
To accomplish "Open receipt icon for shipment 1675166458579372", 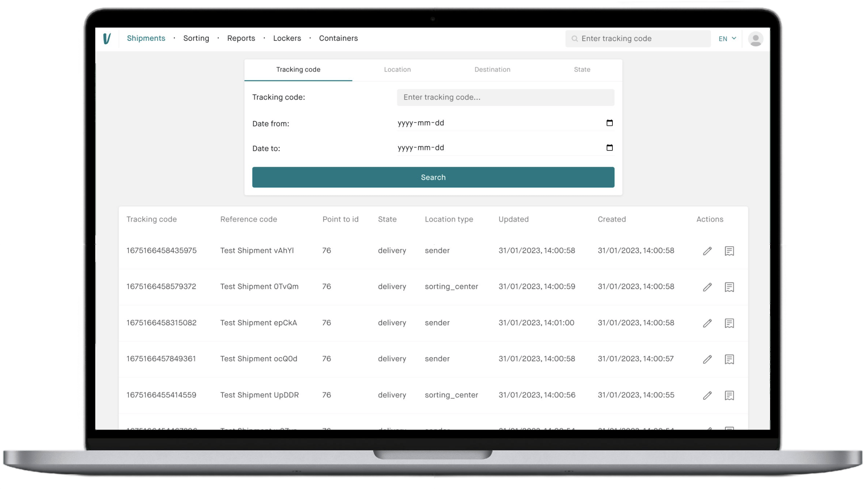I will point(729,287).
